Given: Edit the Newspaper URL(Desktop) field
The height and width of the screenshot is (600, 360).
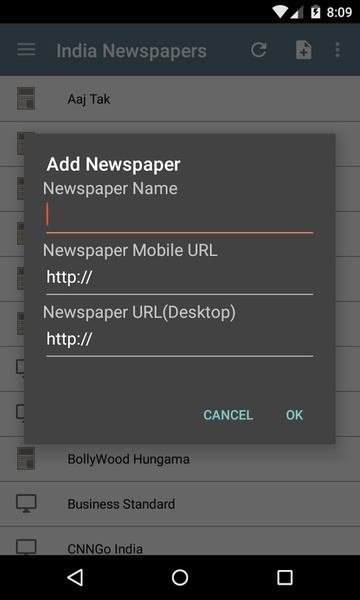Looking at the screenshot, I should tap(179, 341).
